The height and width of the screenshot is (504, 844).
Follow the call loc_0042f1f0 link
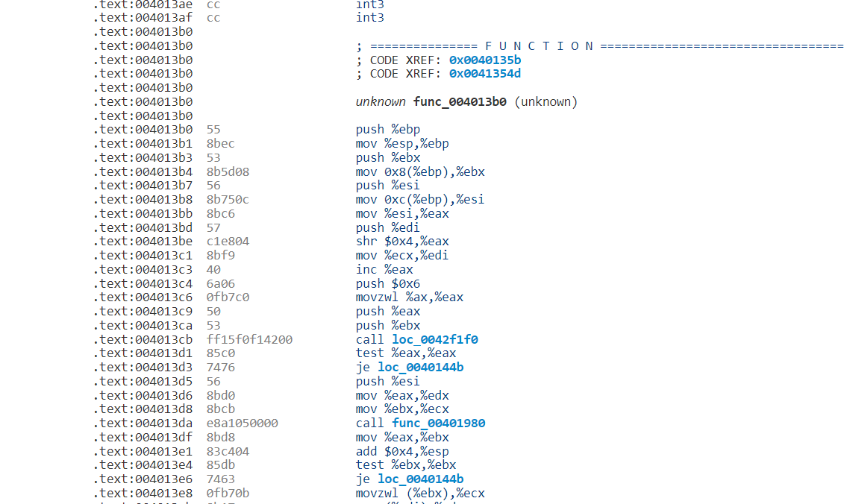435,339
